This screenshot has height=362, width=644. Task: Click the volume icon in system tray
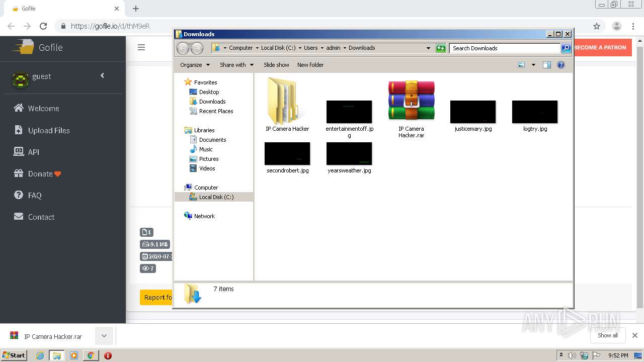tap(572, 355)
